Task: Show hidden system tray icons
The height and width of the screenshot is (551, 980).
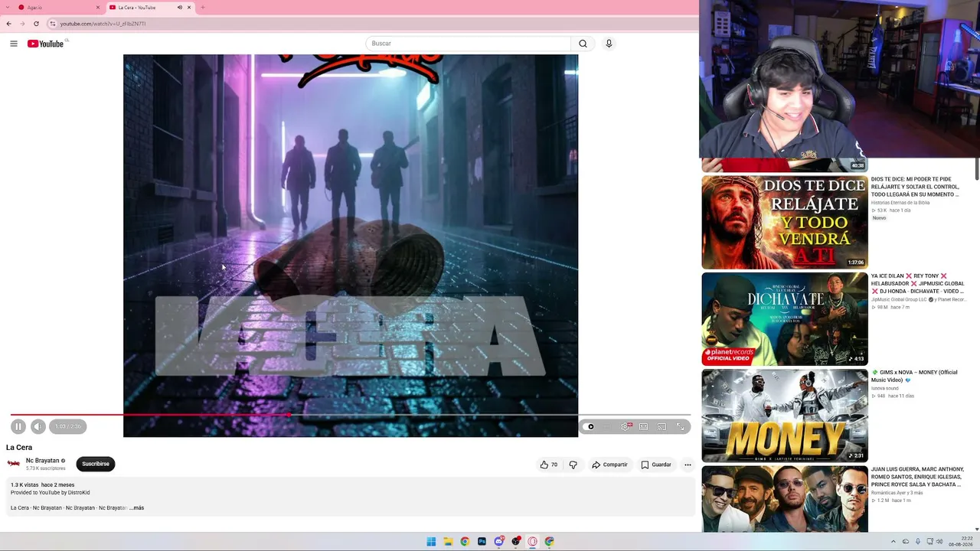Action: pyautogui.click(x=893, y=542)
